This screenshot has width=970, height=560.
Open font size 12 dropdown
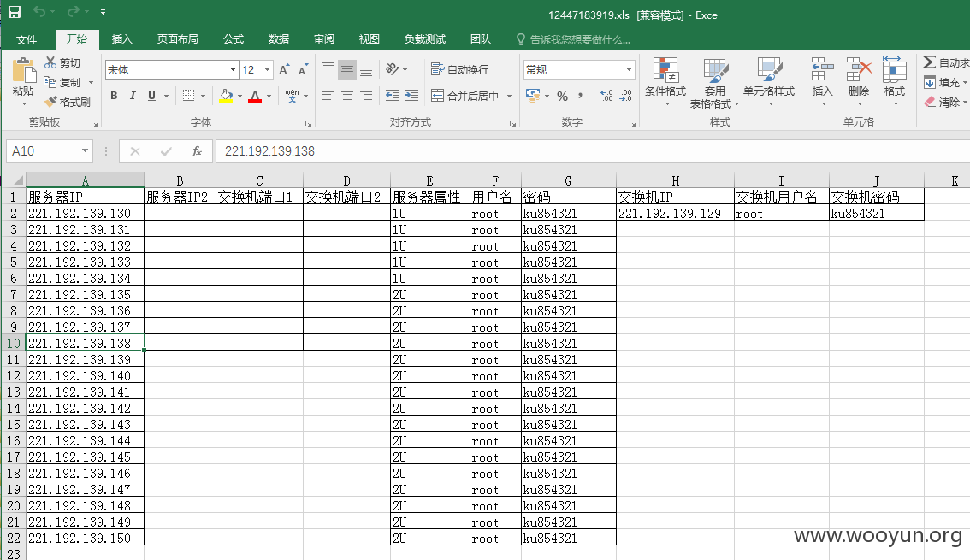click(267, 70)
